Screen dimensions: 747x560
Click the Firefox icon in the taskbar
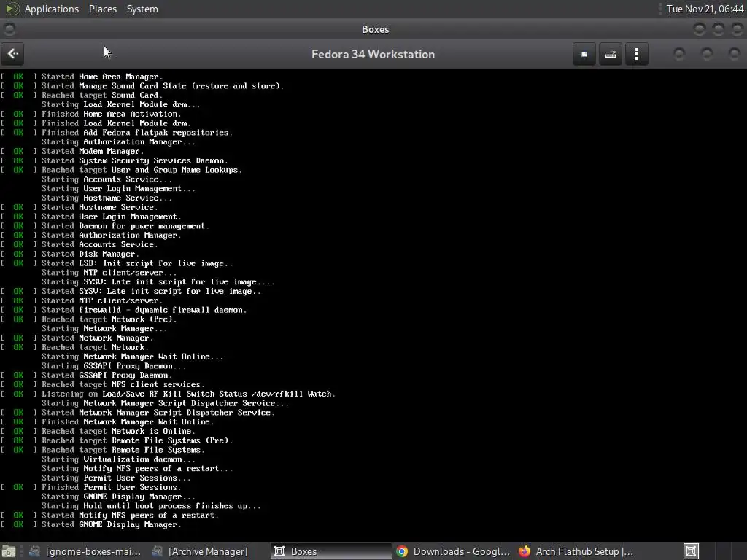coord(525,551)
